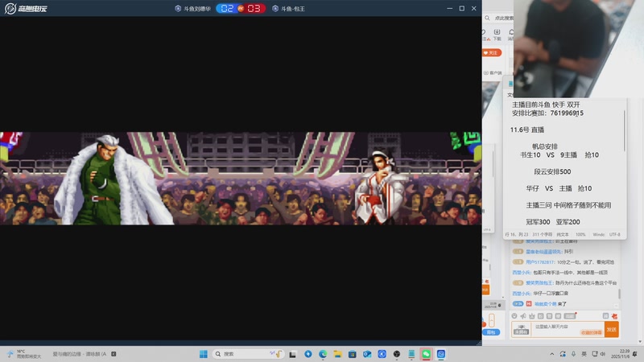
Task: Click the chat list scrollbar
Action: pyautogui.click(x=619, y=294)
